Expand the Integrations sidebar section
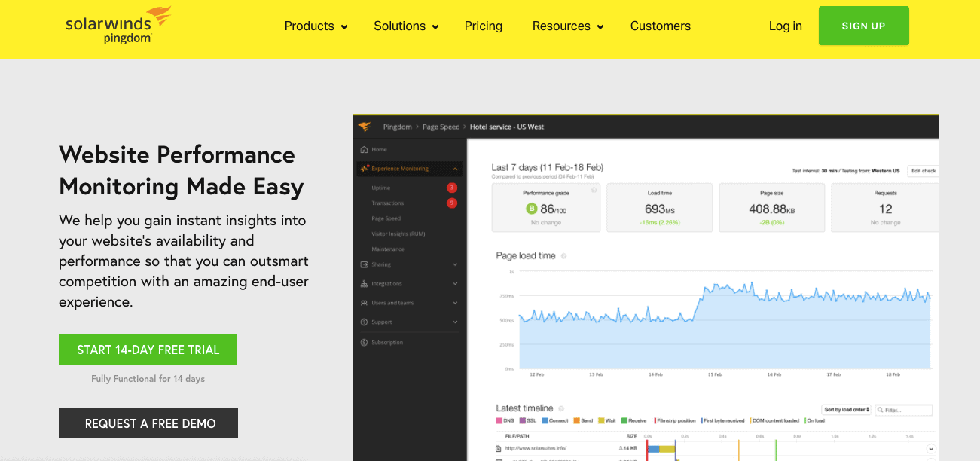Image resolution: width=980 pixels, height=461 pixels. [455, 284]
